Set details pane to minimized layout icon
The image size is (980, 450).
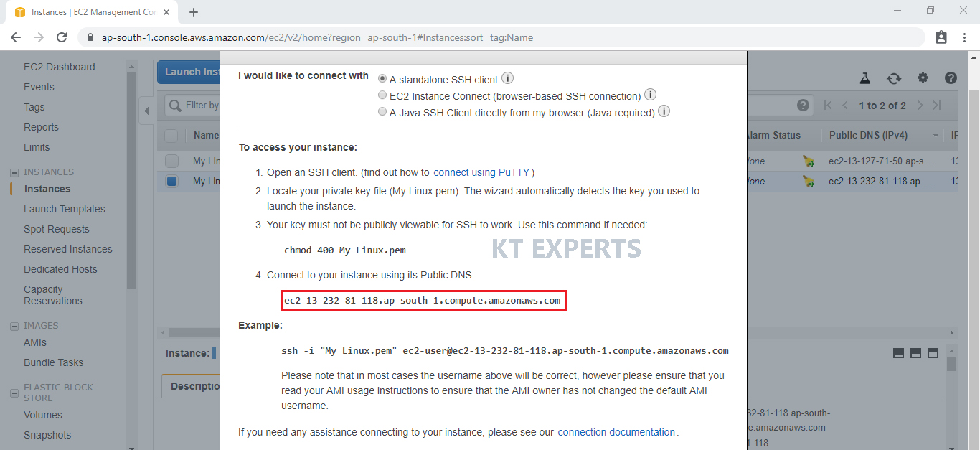[898, 353]
